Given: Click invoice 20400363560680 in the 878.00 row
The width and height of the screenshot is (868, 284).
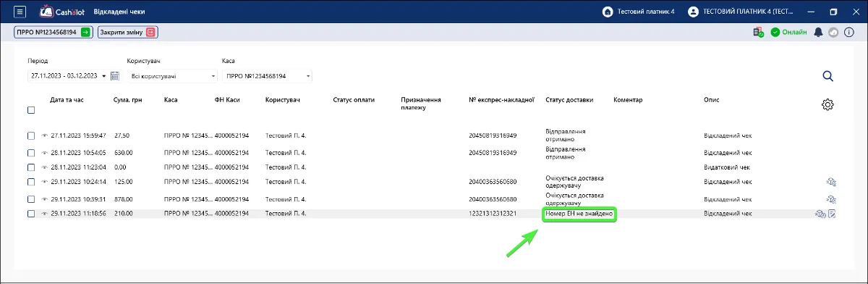Looking at the screenshot, I should [x=493, y=199].
